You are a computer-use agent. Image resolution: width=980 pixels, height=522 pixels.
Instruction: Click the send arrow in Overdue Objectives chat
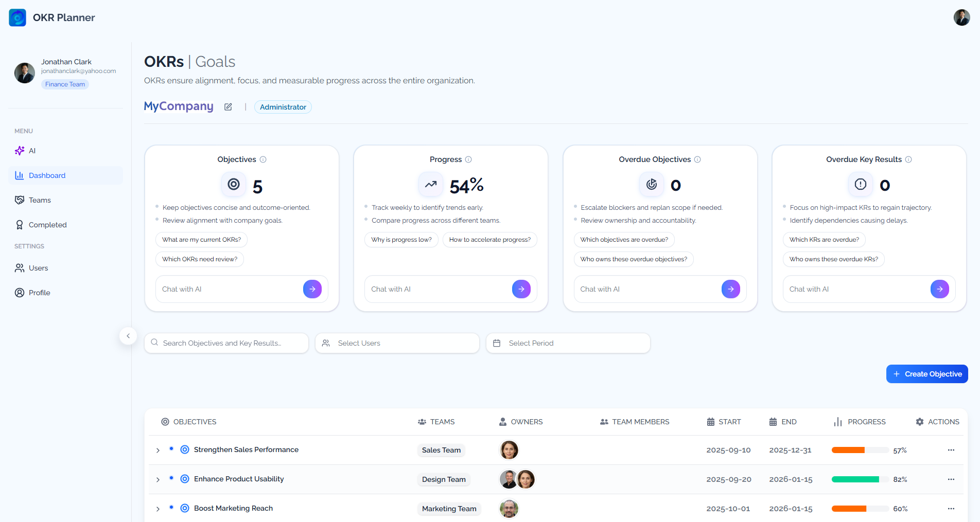point(730,289)
